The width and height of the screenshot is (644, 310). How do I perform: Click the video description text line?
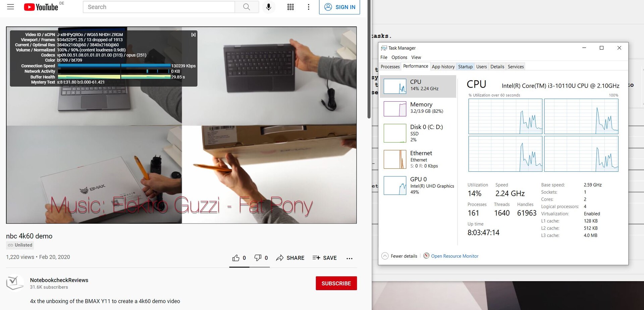(x=105, y=301)
